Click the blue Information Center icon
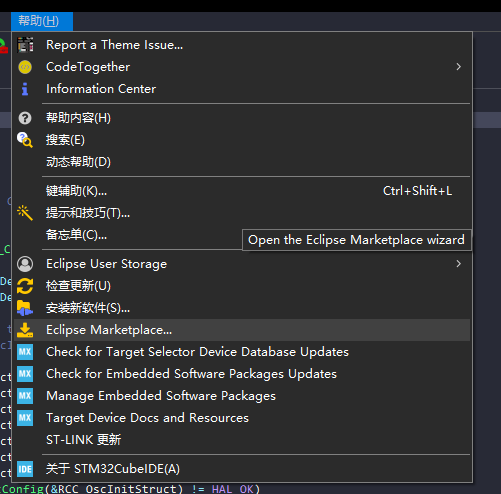This screenshot has height=494, width=501. click(25, 89)
